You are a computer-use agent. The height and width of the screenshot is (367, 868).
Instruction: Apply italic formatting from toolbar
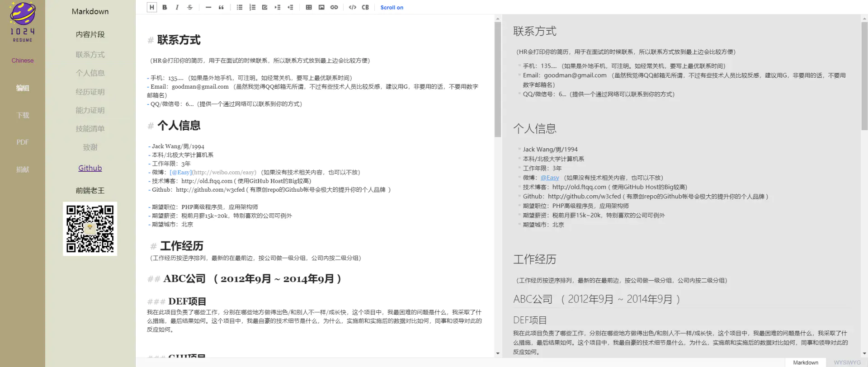click(177, 7)
